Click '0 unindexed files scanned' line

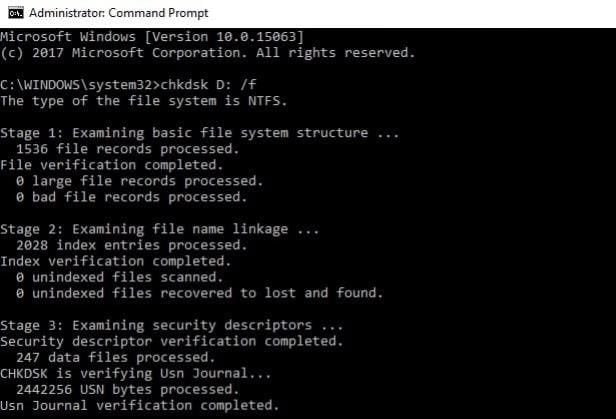coord(119,277)
